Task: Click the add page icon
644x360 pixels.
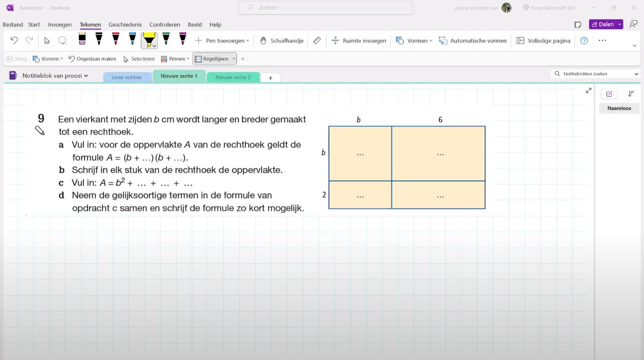Action: click(x=609, y=94)
